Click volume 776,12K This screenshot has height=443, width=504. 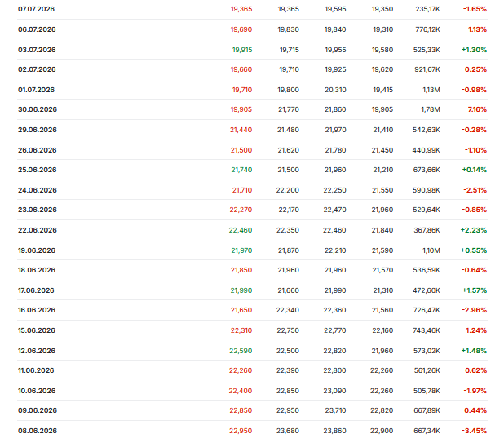point(427,29)
